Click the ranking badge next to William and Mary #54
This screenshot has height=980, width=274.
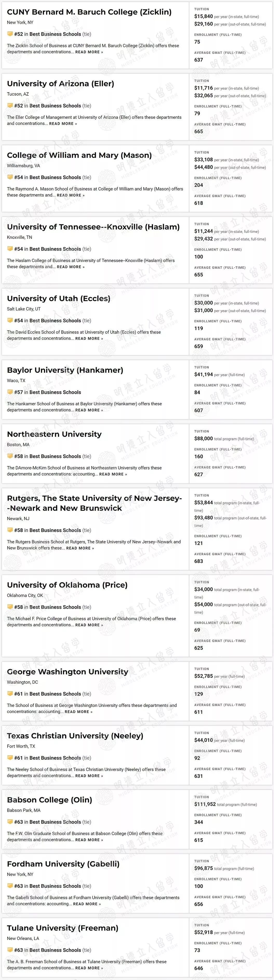(10, 177)
